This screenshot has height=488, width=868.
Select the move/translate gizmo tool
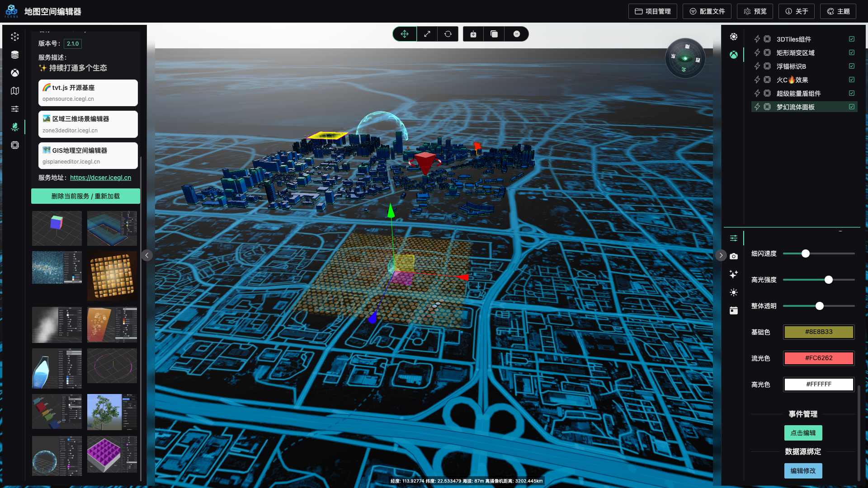click(404, 34)
